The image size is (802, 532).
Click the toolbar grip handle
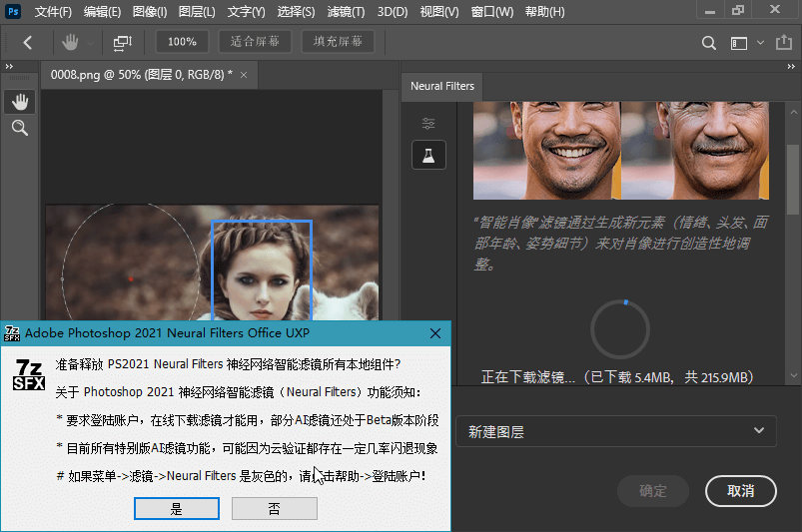click(20, 78)
